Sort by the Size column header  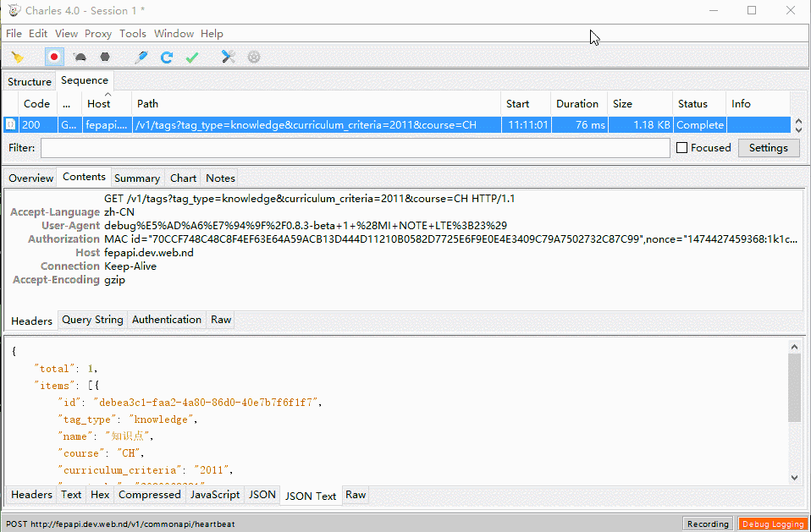pyautogui.click(x=640, y=104)
